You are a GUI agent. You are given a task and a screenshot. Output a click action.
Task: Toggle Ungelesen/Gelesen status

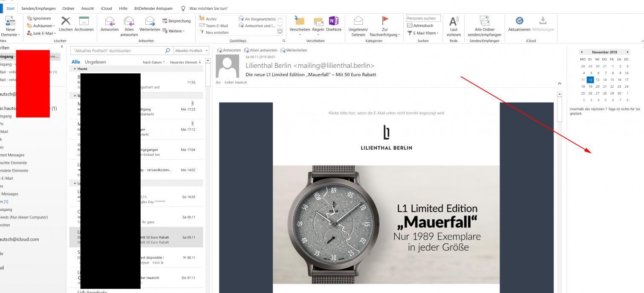point(358,27)
